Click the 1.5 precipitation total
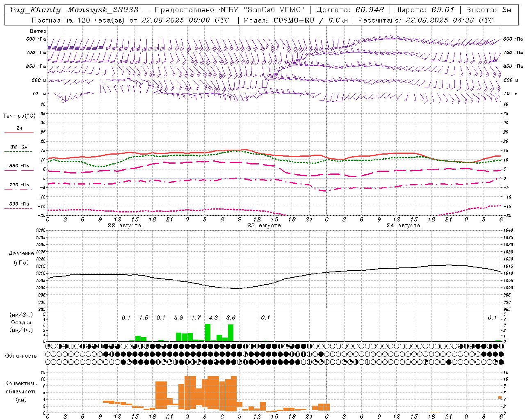The width and height of the screenshot is (525, 420). [144, 318]
